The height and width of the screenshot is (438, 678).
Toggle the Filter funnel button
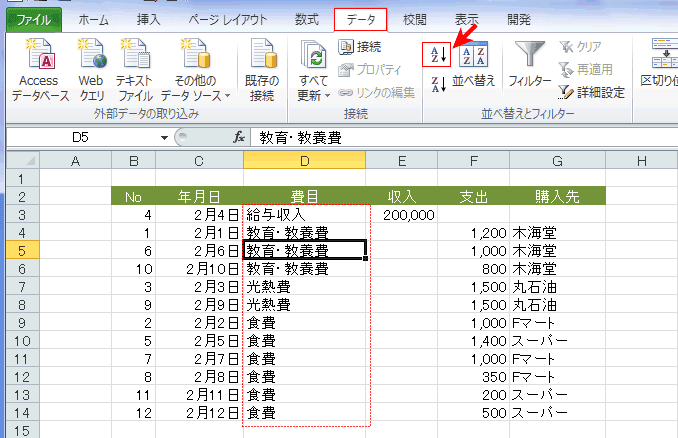(x=530, y=64)
